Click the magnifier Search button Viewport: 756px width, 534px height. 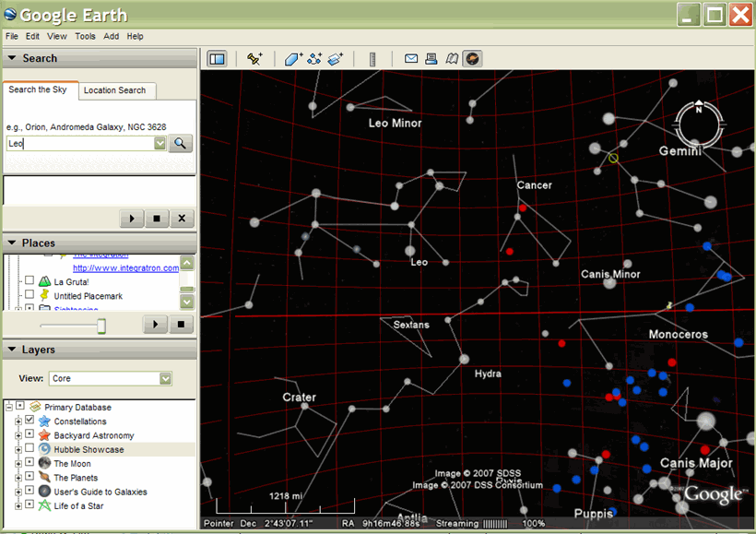[181, 143]
